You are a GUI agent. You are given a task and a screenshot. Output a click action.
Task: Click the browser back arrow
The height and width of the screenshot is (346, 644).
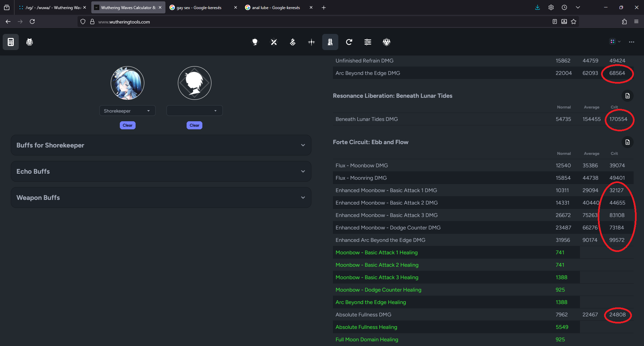click(8, 21)
